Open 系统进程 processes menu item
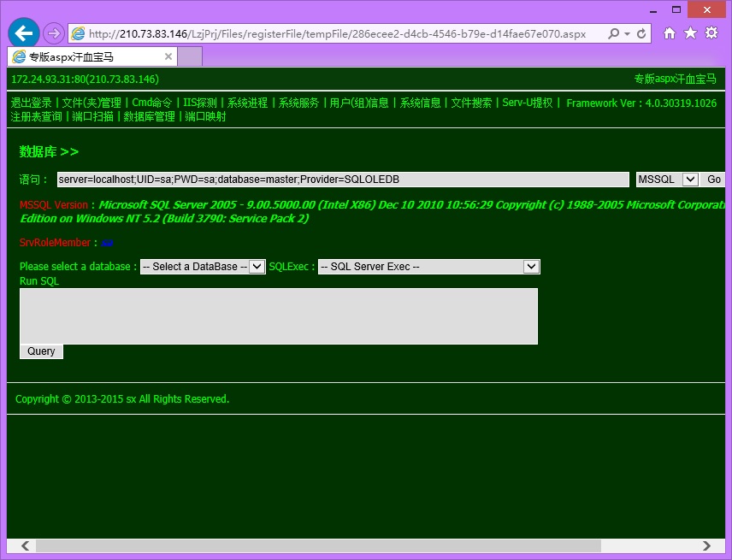732x560 pixels. pos(247,103)
